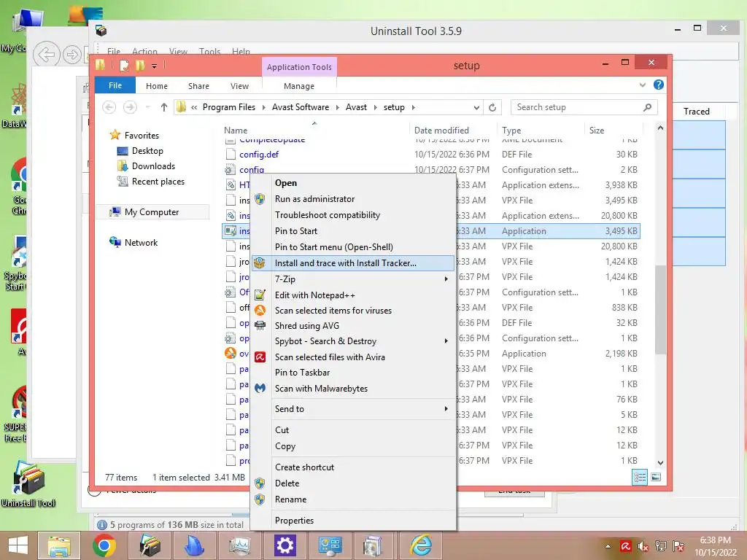
Task: Click the muted volume tray icon
Action: click(643, 546)
